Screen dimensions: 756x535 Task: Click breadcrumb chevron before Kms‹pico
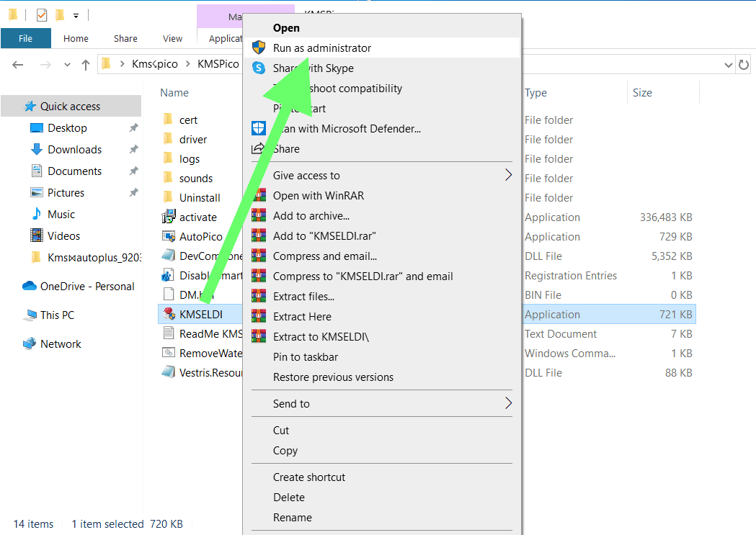tap(122, 63)
